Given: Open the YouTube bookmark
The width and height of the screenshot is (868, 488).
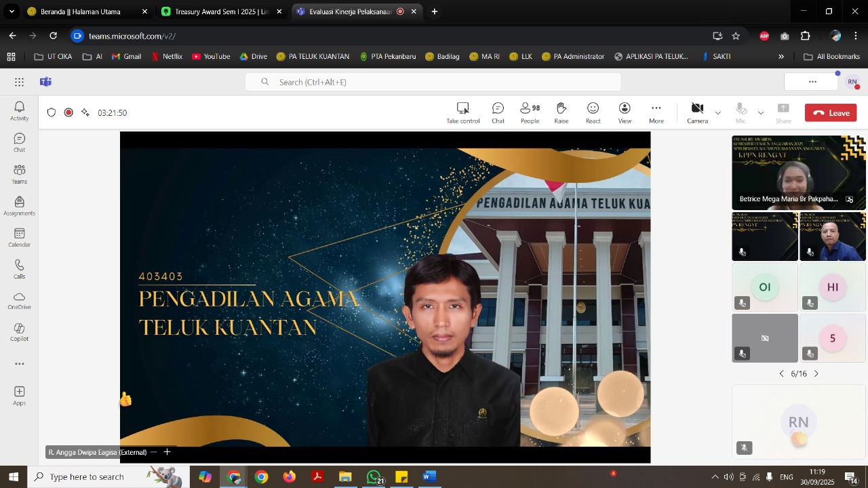Looking at the screenshot, I should click(211, 56).
